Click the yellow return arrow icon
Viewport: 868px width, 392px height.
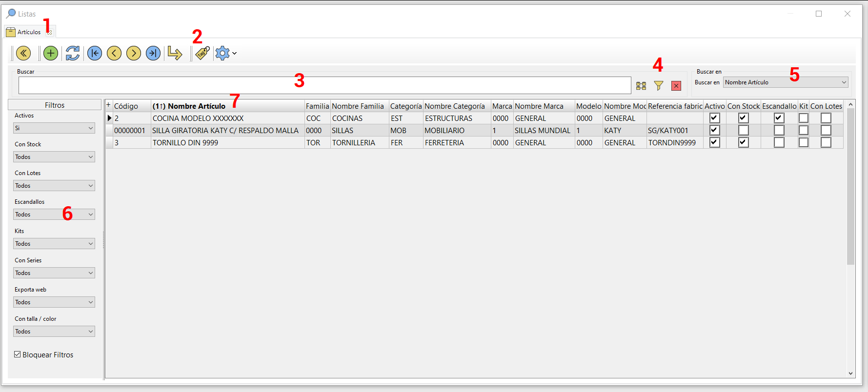175,53
